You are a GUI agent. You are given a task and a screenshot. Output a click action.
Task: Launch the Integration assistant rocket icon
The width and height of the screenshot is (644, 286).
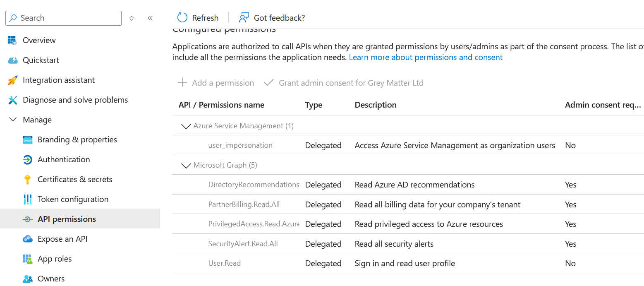[12, 80]
